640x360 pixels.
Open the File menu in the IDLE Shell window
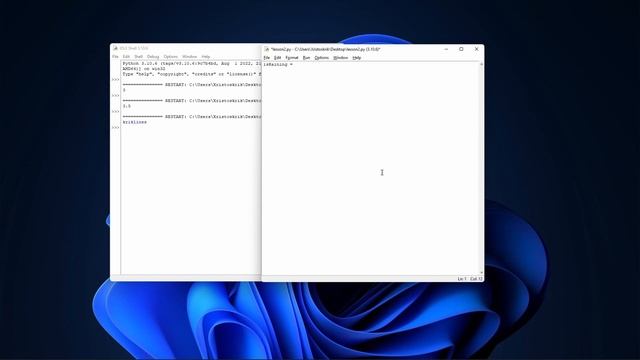[115, 57]
